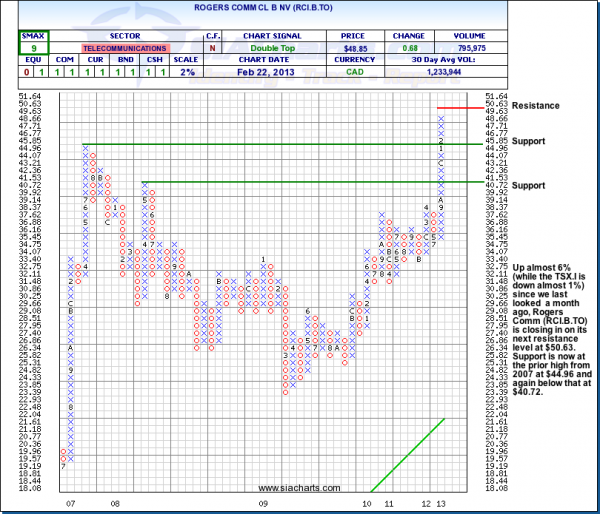
Task: Click the Resistance label on the right
Action: coord(535,105)
